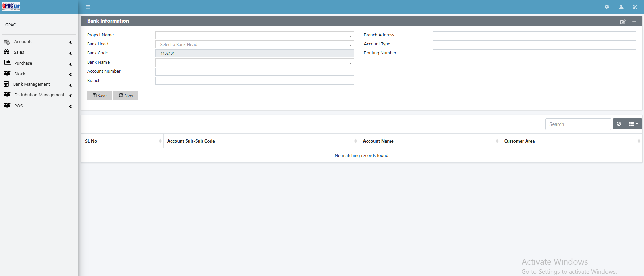Sort table by Customer Area
The width and height of the screenshot is (644, 276).
click(x=571, y=141)
